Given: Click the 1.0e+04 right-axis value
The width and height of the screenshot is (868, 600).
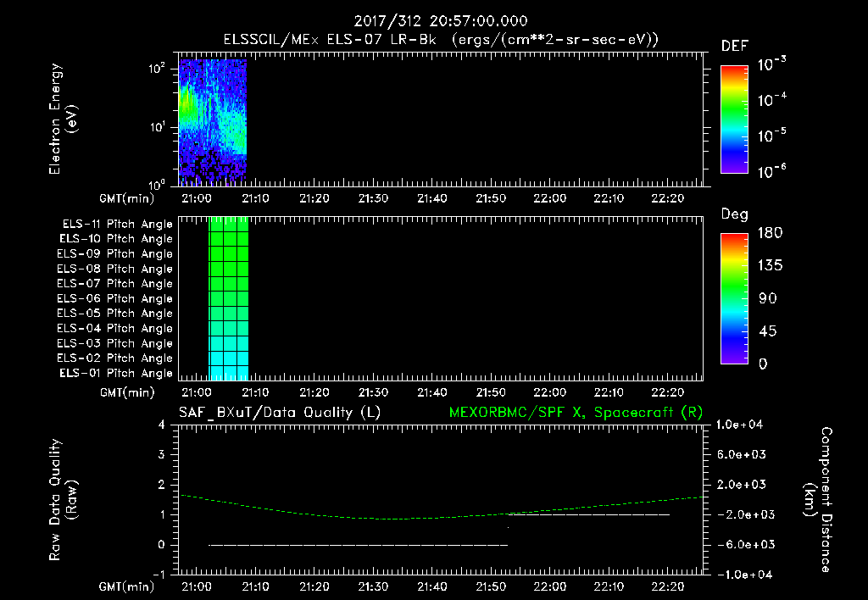Looking at the screenshot, I should point(739,425).
